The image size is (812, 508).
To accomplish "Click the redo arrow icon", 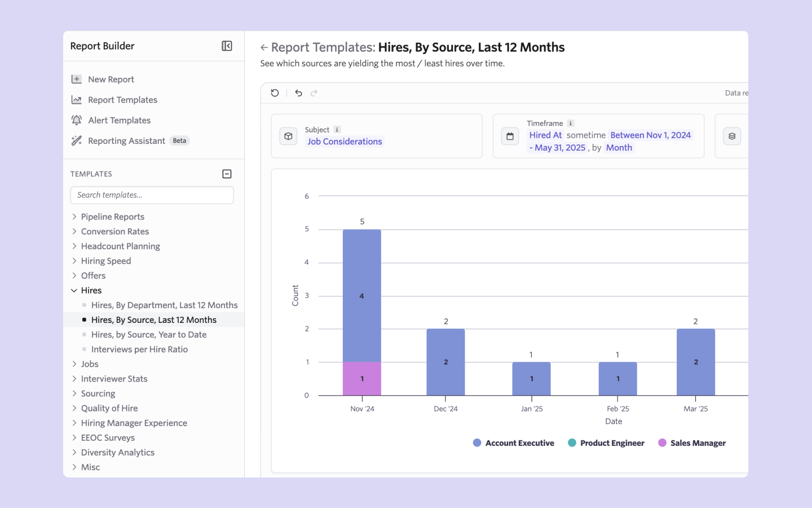I will pyautogui.click(x=314, y=93).
